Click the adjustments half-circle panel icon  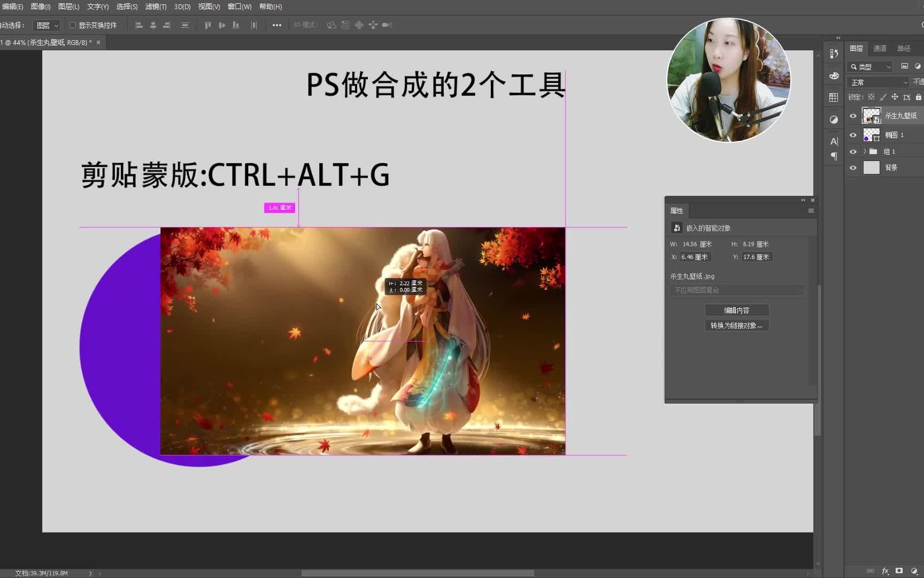pos(834,119)
